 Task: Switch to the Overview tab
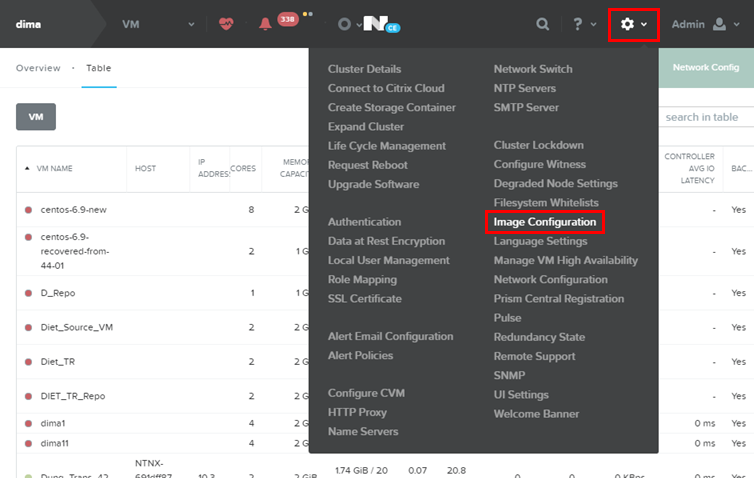point(38,68)
